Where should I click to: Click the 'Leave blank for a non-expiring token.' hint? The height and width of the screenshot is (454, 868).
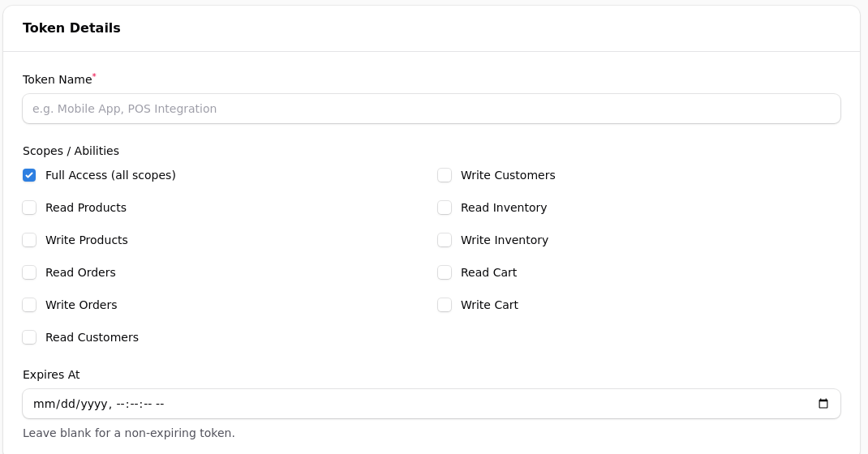click(x=129, y=433)
